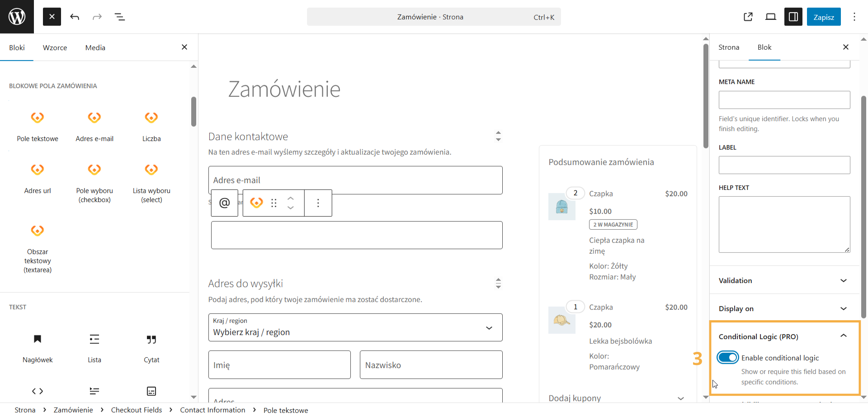Open the Document Overview icon in top toolbar
The width and height of the screenshot is (868, 417).
(120, 17)
